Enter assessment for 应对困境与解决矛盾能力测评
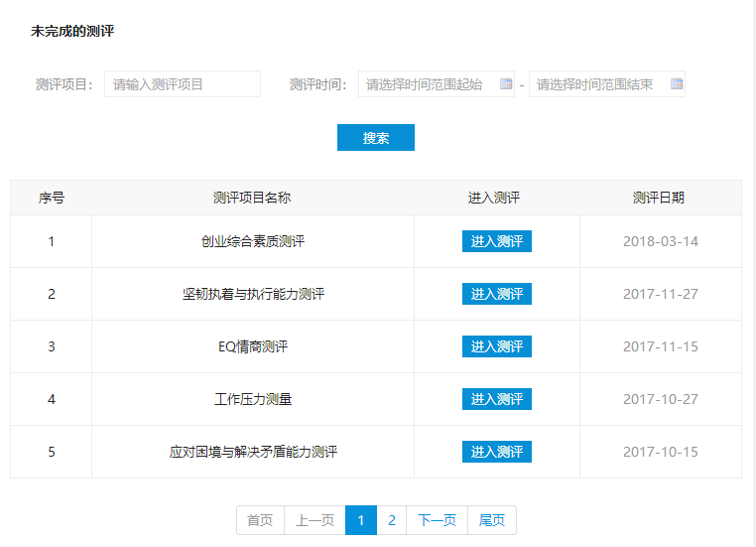Screen dimensions: 756x547 pos(496,452)
